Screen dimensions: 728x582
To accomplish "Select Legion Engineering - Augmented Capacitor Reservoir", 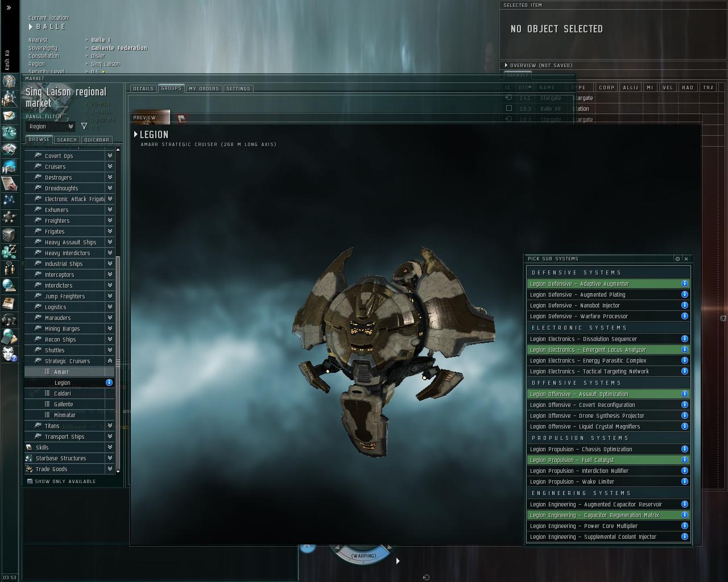I will 608,504.
